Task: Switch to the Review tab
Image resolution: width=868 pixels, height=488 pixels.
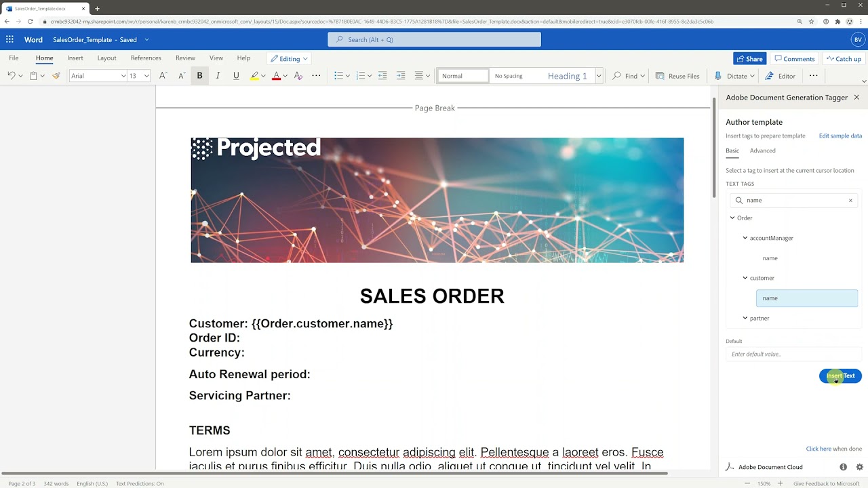Action: [185, 58]
